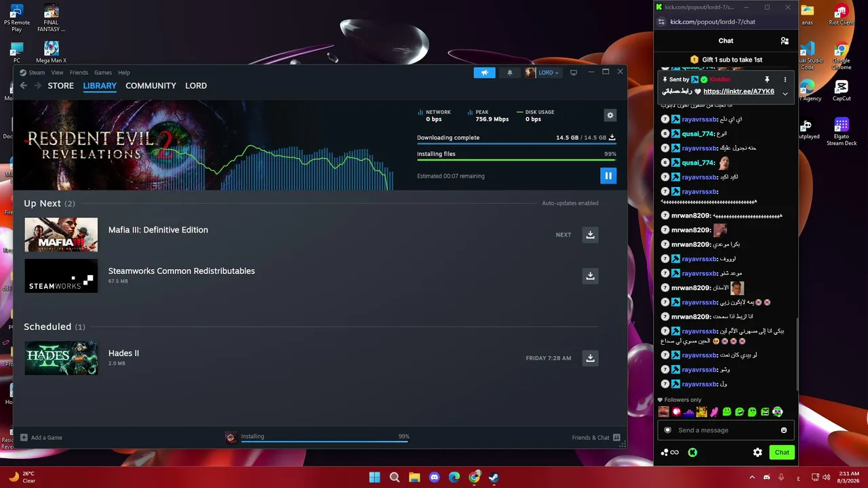Download Steamworks Common Redistributables now

(x=590, y=276)
